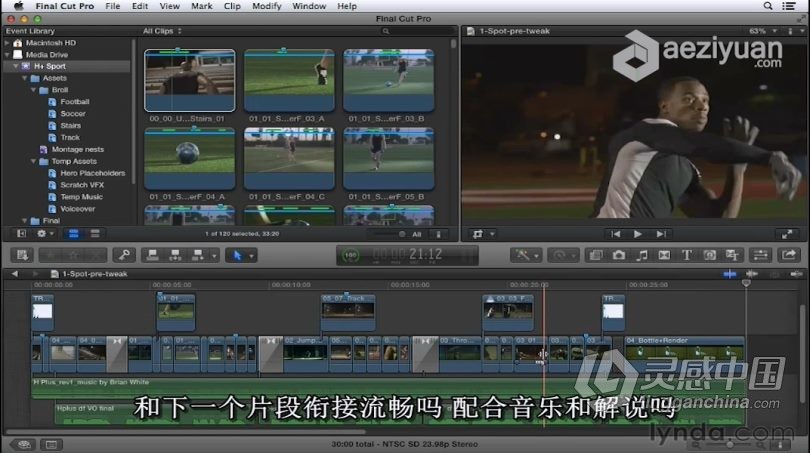The image size is (810, 453).
Task: Open the All Clips filter dropdown
Action: click(162, 31)
